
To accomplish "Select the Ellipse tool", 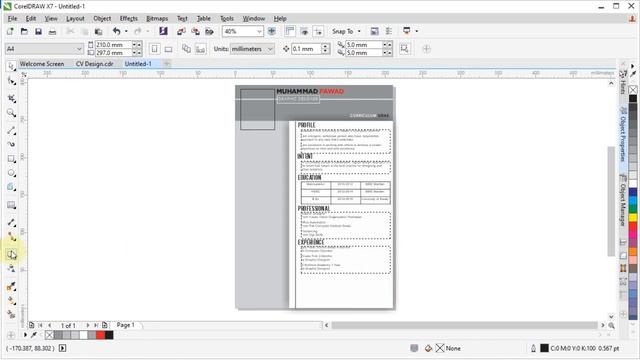I will 11,173.
